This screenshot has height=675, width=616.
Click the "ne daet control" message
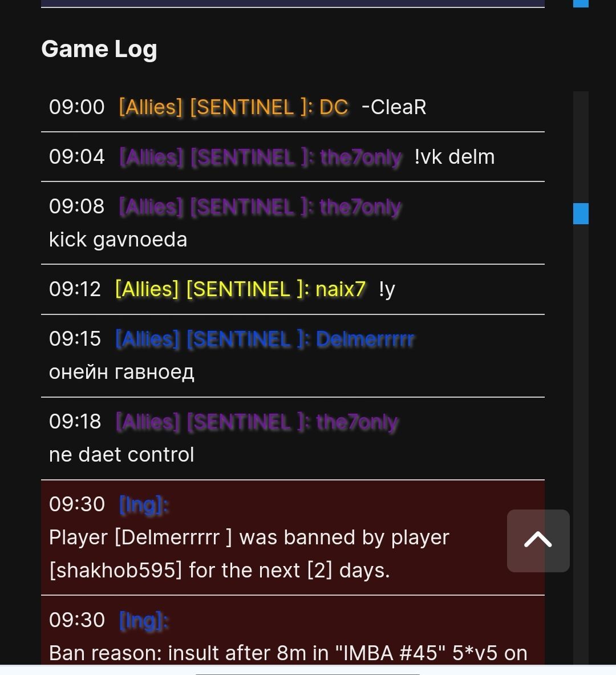pos(121,455)
